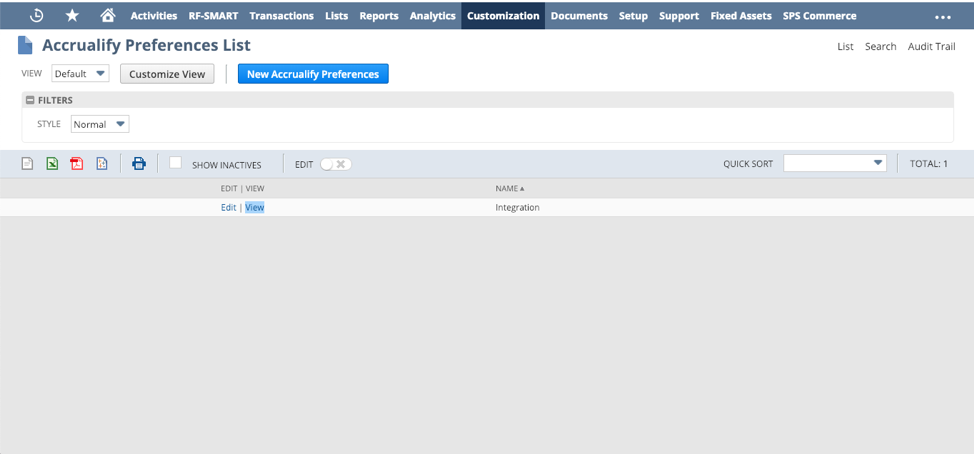The width and height of the screenshot is (974, 454).
Task: Open the RF-SMART menu
Action: click(213, 16)
